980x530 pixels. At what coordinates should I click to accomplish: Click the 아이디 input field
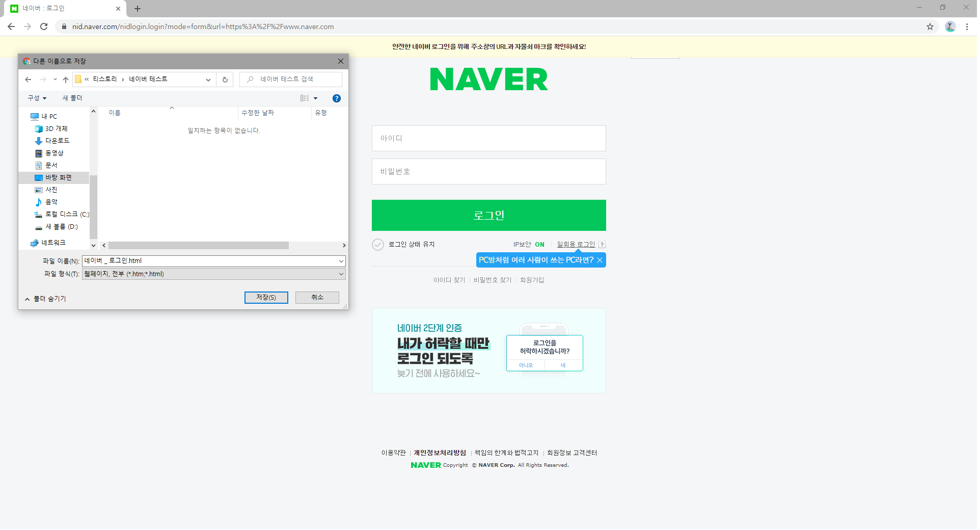pyautogui.click(x=489, y=139)
